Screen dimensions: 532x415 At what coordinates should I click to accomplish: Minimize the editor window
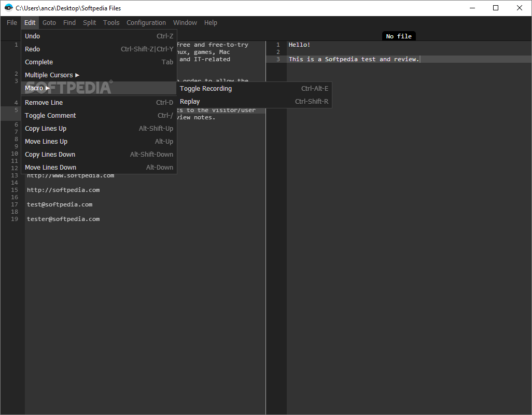472,8
